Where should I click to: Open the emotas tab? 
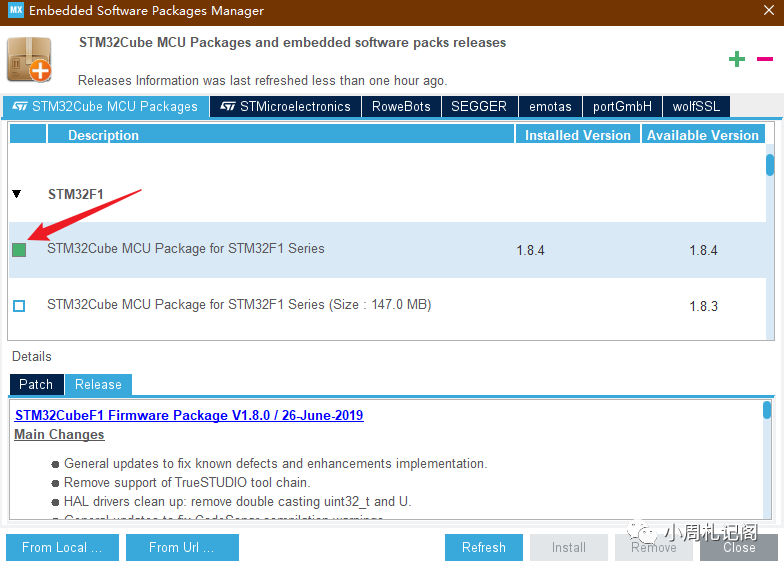(550, 106)
